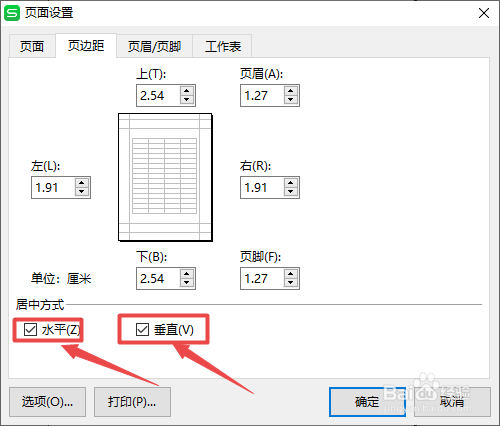
Task: Click the WPS spreadsheet logo icon
Action: click(x=12, y=13)
